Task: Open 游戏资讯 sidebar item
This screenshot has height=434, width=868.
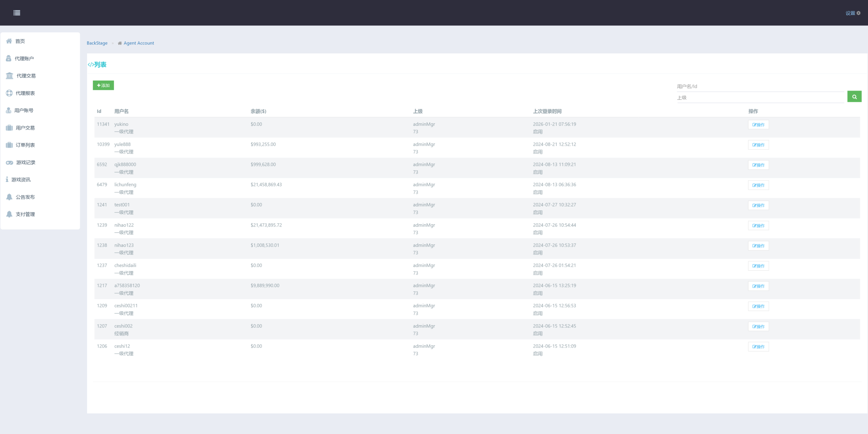Action: [21, 180]
